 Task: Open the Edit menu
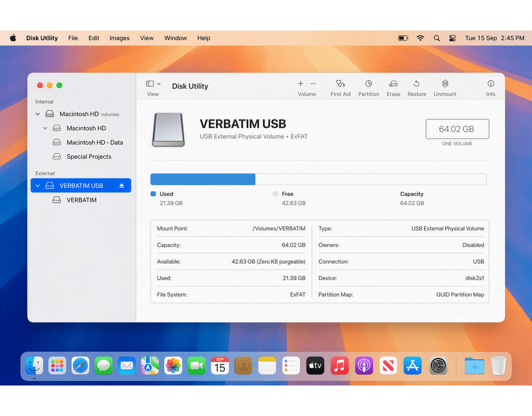94,38
